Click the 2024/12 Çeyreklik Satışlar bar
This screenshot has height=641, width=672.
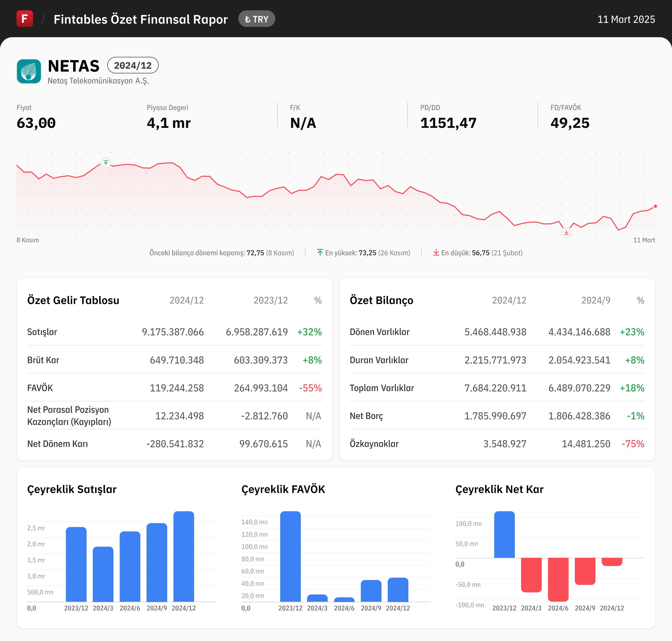coord(184,556)
